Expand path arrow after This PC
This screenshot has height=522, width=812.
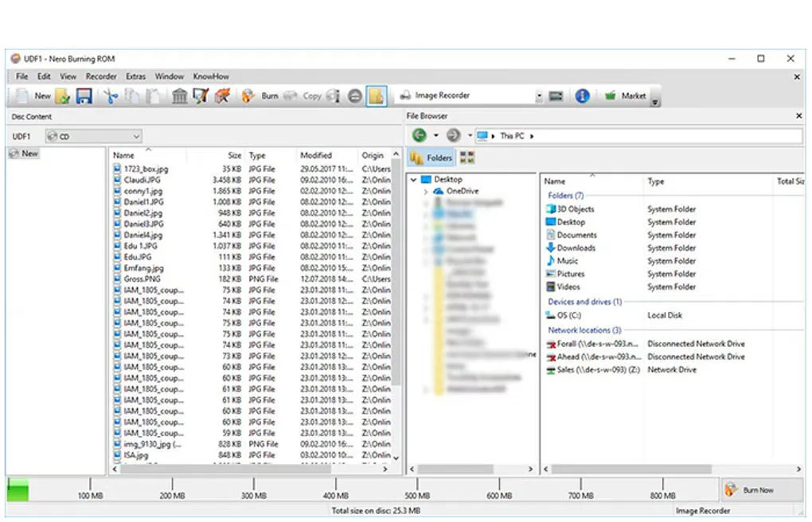[x=532, y=136]
